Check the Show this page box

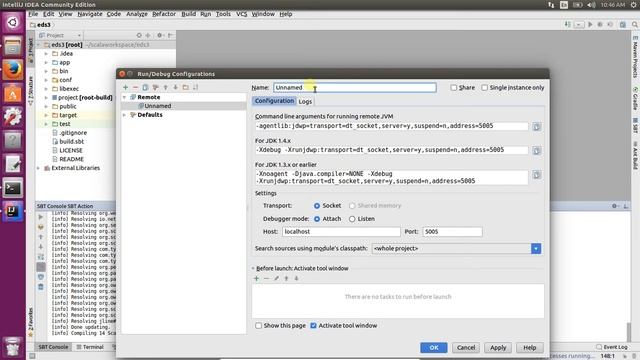pos(258,326)
